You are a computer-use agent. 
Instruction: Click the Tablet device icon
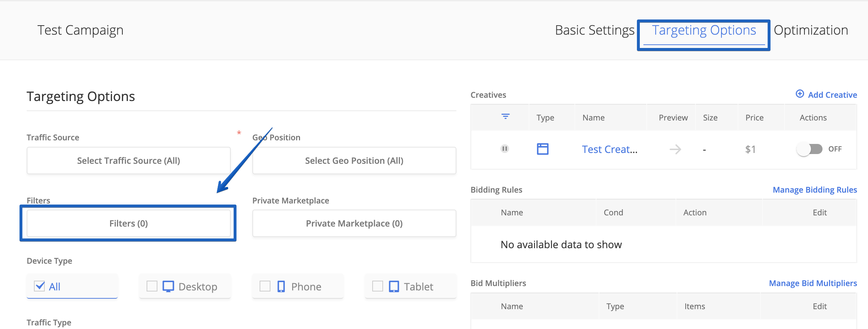point(394,286)
